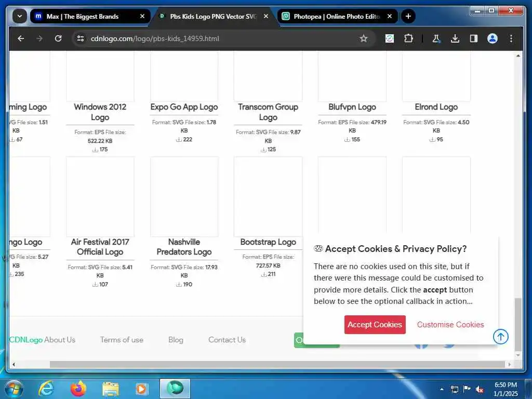Click the Nashville Predators logo thumbnail
Screen dimensions: 532x399
(184, 196)
